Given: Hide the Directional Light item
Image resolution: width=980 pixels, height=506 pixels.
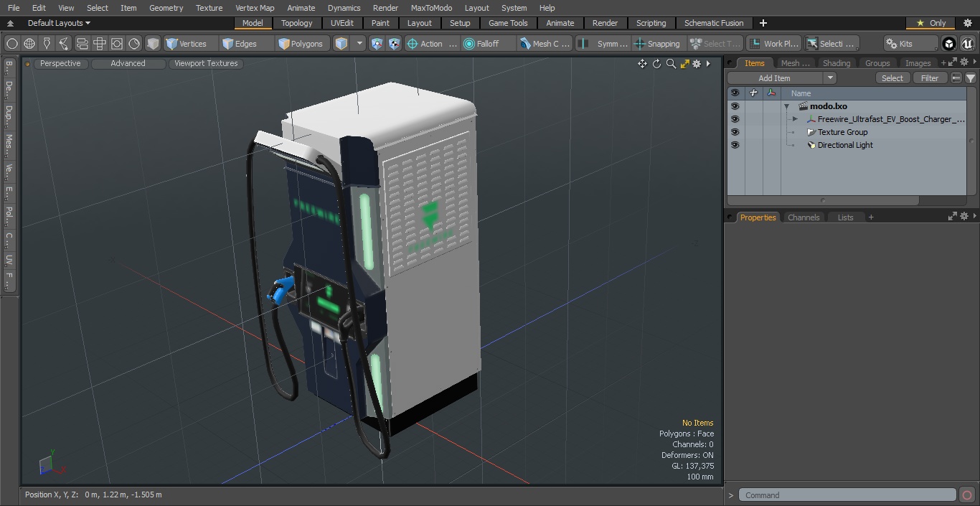Looking at the screenshot, I should pos(734,145).
